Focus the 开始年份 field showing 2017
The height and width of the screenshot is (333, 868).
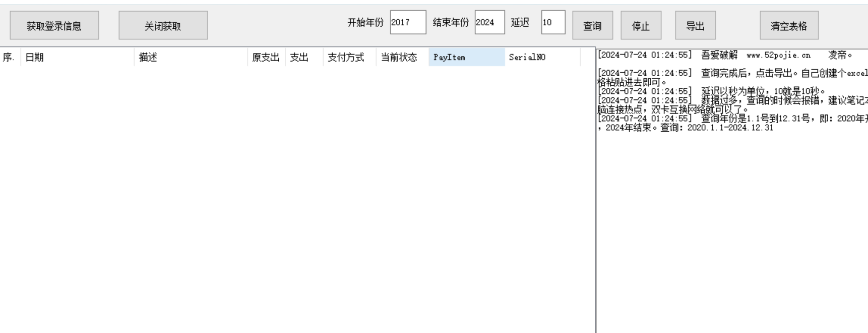[x=407, y=23]
